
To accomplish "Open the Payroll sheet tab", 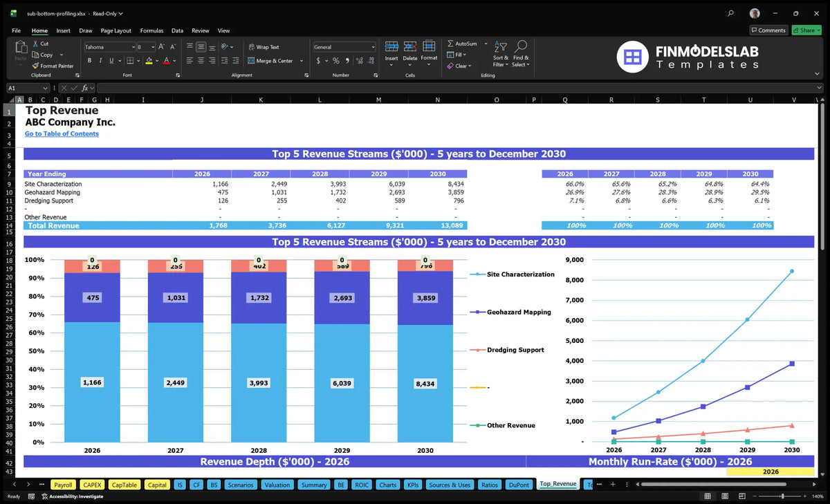I will tap(63, 485).
